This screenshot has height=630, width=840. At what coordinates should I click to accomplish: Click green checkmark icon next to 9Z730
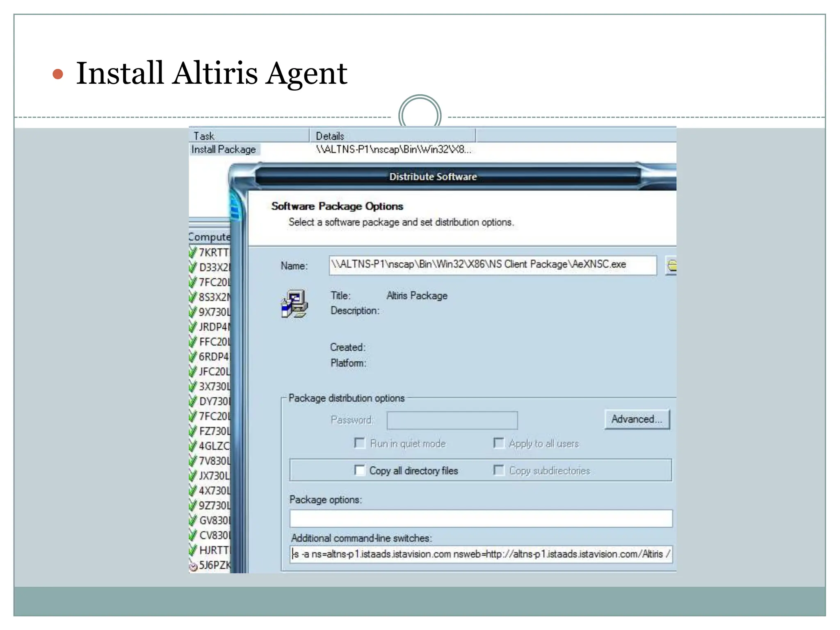click(193, 505)
